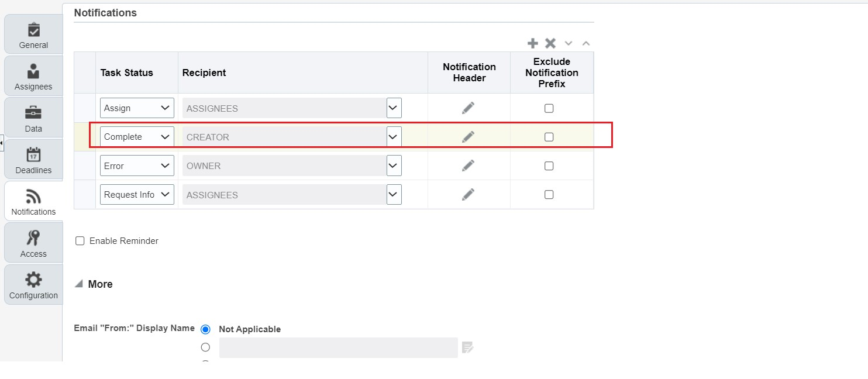Enable the Reminder checkbox
The image size is (868, 379).
coord(80,240)
